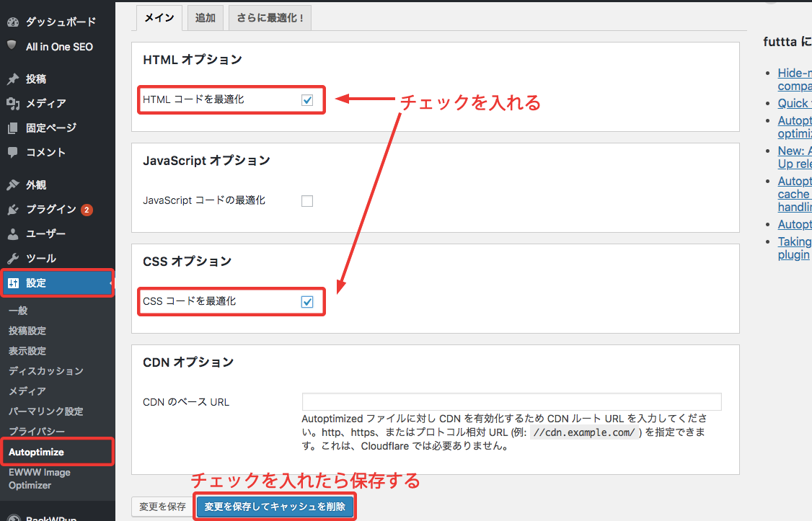Click the CDN のベース URL input field
The height and width of the screenshot is (521, 812).
pos(511,402)
